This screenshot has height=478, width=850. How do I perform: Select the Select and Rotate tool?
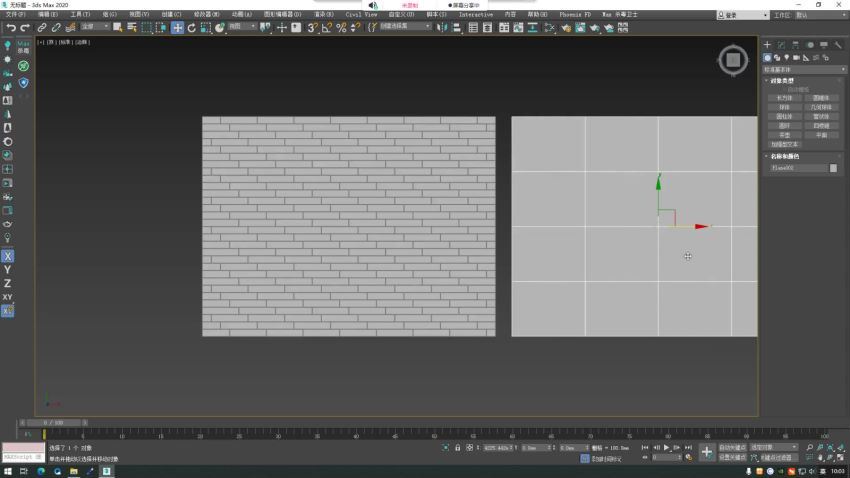click(191, 28)
